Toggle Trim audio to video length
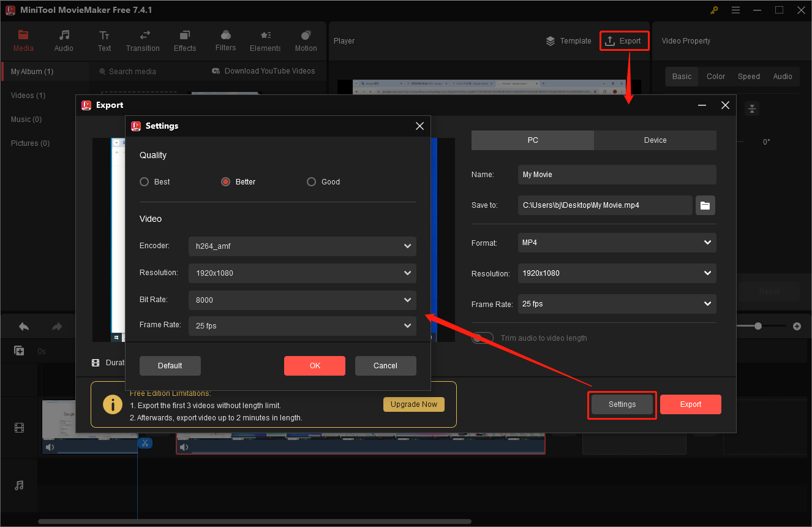Image resolution: width=812 pixels, height=527 pixels. [x=483, y=338]
